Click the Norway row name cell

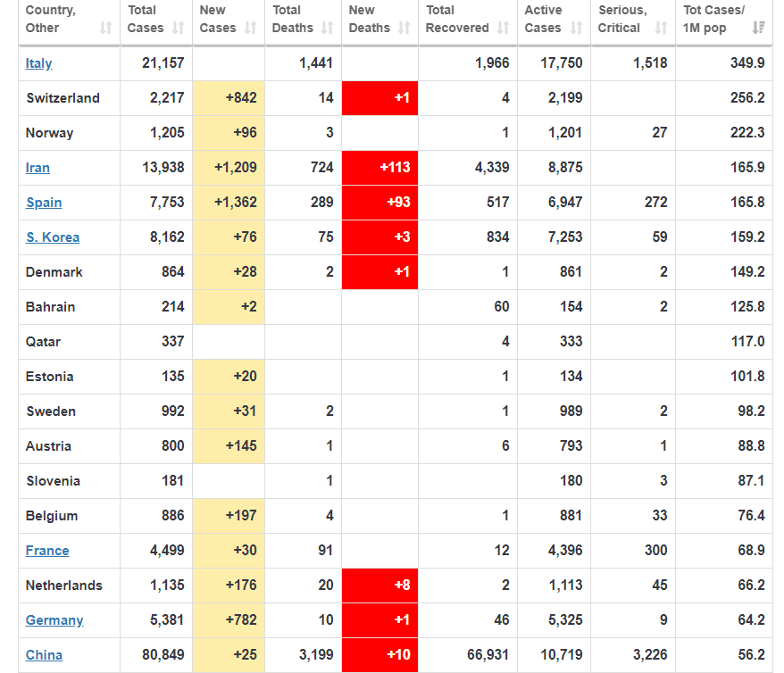pyautogui.click(x=50, y=133)
